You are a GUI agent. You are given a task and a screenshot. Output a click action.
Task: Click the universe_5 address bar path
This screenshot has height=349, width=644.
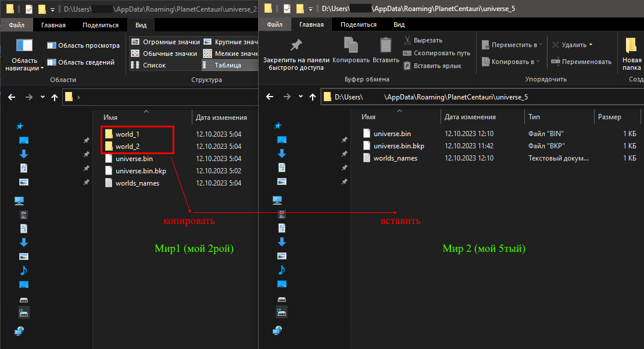click(x=431, y=97)
